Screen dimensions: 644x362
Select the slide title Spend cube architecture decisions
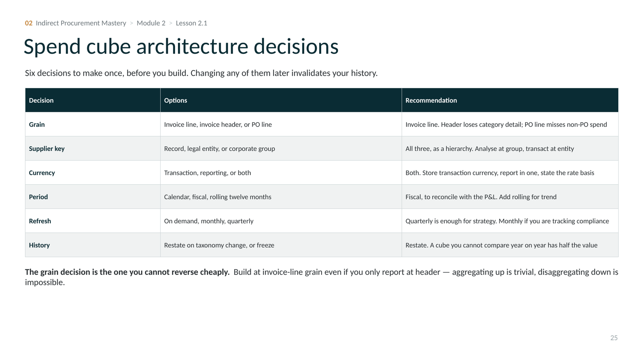point(181,46)
